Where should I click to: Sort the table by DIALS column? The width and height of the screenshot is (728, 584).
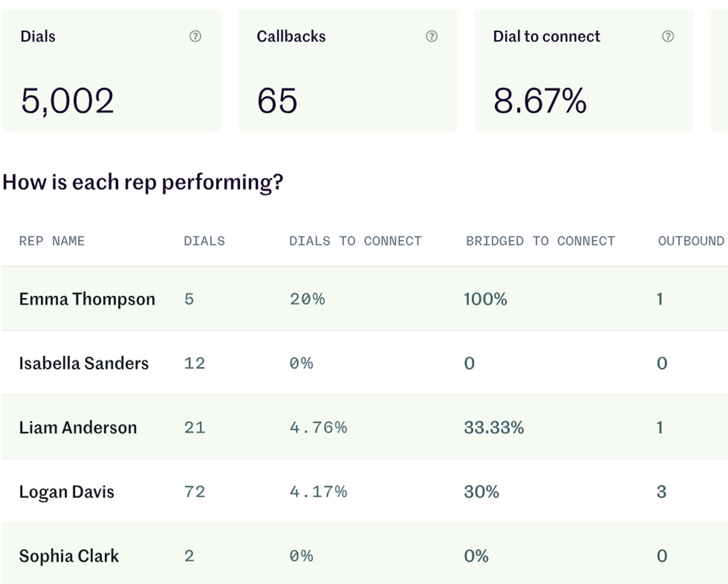pos(204,241)
